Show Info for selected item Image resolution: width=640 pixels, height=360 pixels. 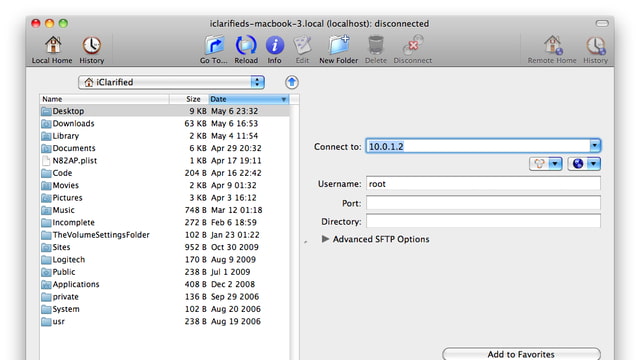point(274,50)
